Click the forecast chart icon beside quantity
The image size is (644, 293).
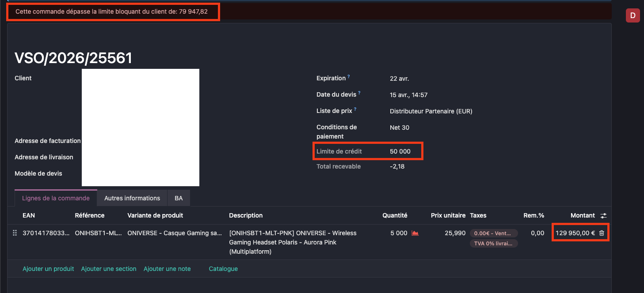[415, 233]
